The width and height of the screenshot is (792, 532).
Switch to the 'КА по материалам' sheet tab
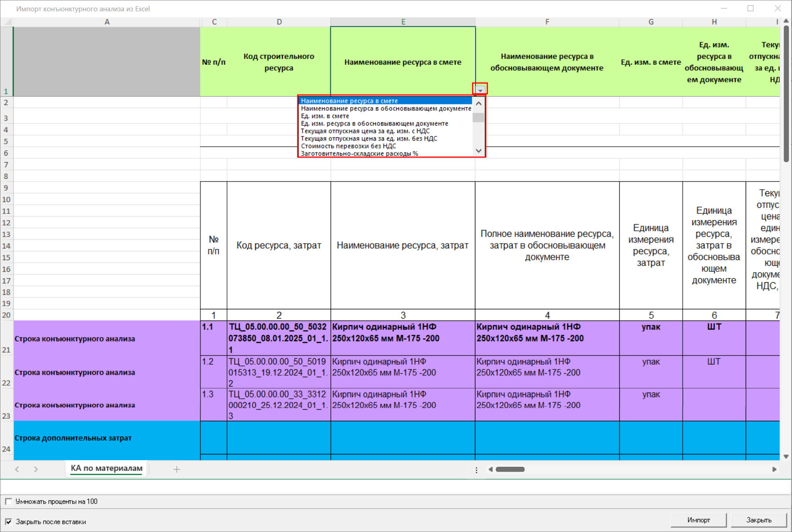(107, 468)
